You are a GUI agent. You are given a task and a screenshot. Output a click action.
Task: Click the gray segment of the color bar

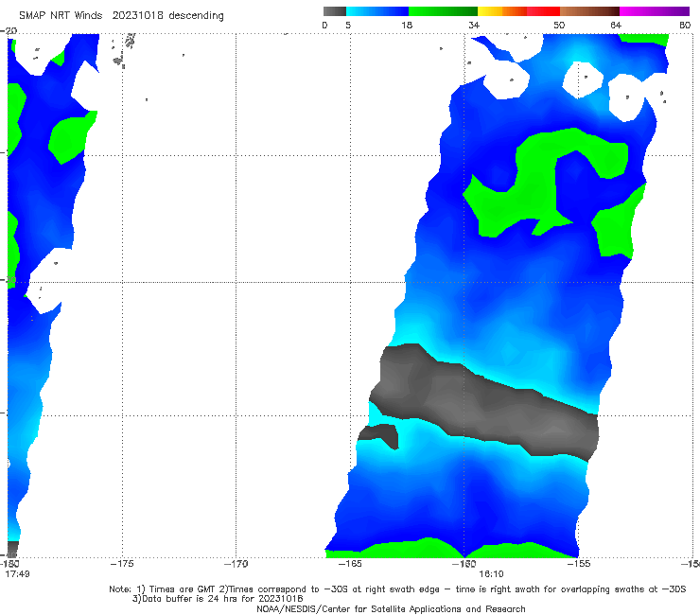(x=335, y=11)
